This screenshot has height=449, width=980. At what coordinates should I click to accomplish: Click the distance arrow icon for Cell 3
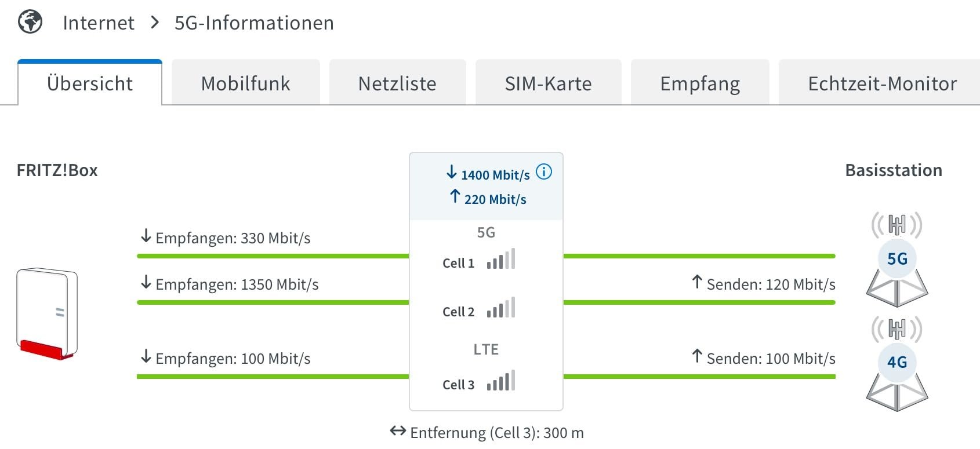398,432
